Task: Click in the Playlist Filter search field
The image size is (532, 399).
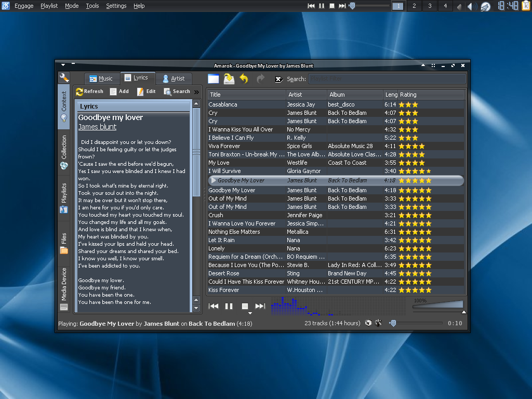Action: (x=387, y=79)
